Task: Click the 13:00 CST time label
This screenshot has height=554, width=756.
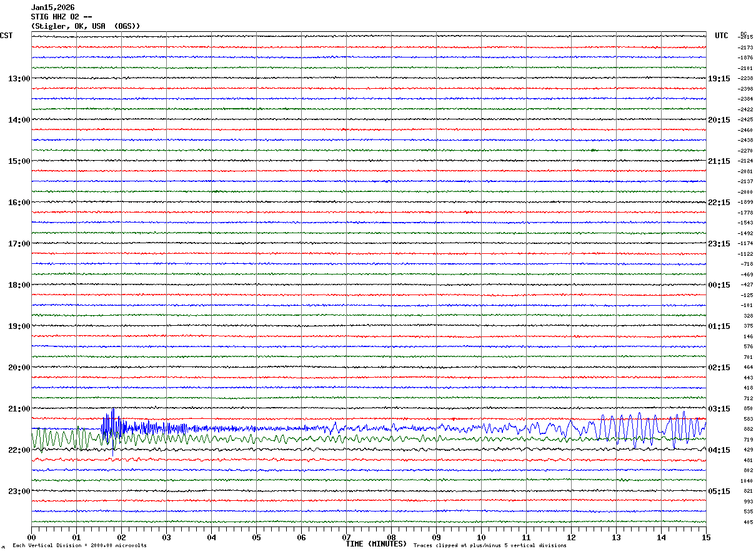Action: point(19,79)
